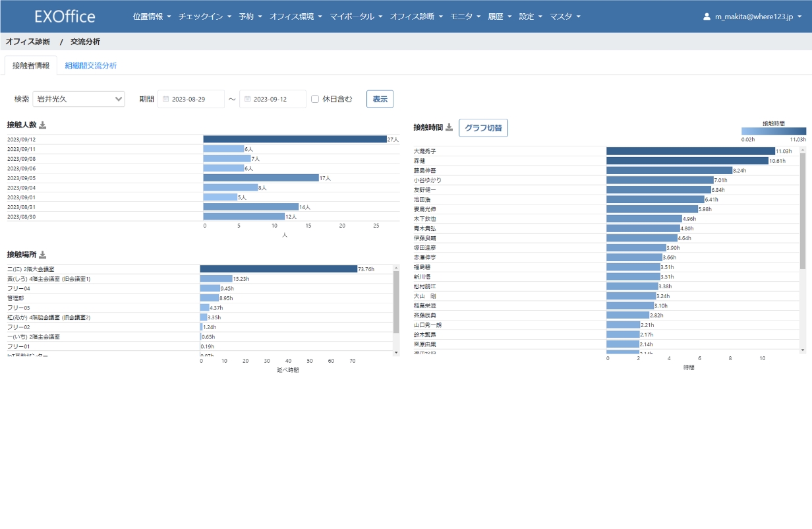Viewport: 812px width, 529px height.
Task: Click calendar icon in start date field
Action: tap(166, 99)
